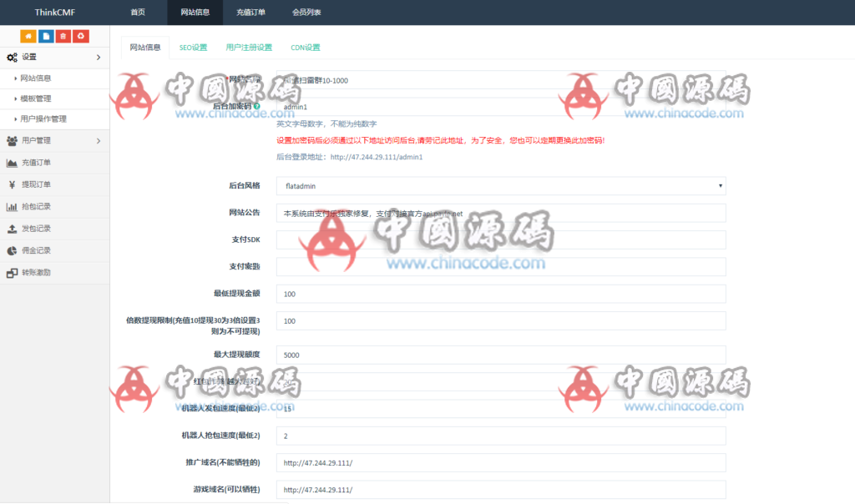Select 用户操作管理 in the sidebar submenu
The width and height of the screenshot is (855, 504).
pos(43,118)
